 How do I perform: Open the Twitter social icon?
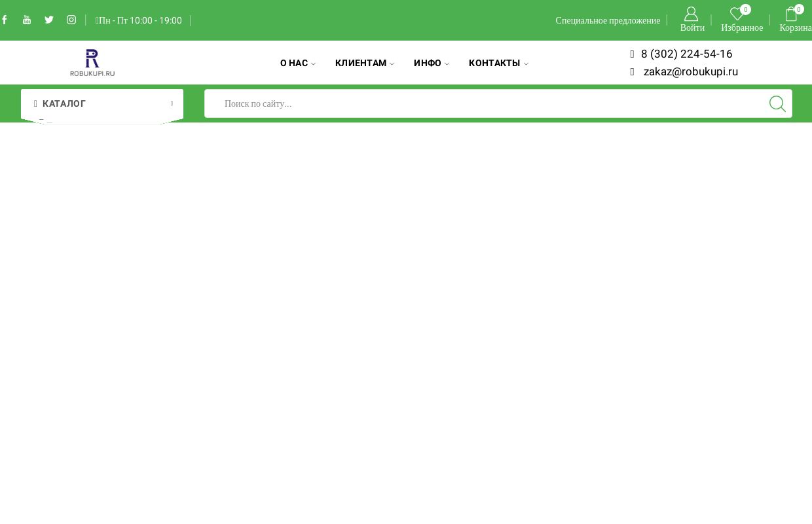click(49, 20)
